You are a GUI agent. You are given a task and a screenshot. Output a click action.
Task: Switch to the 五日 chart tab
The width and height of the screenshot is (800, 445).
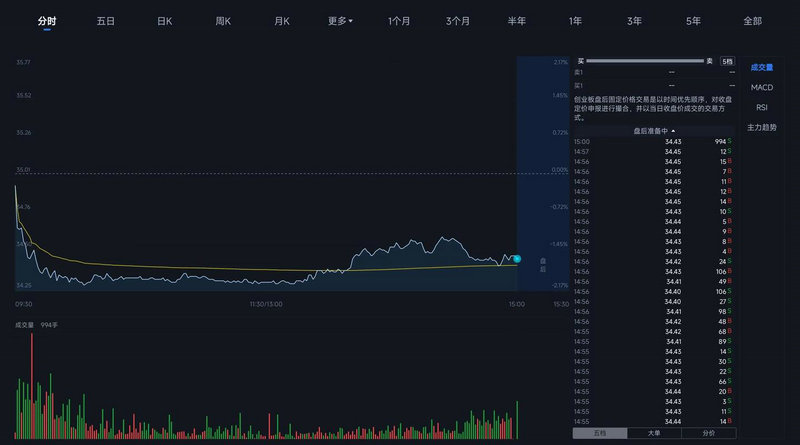[x=106, y=21]
